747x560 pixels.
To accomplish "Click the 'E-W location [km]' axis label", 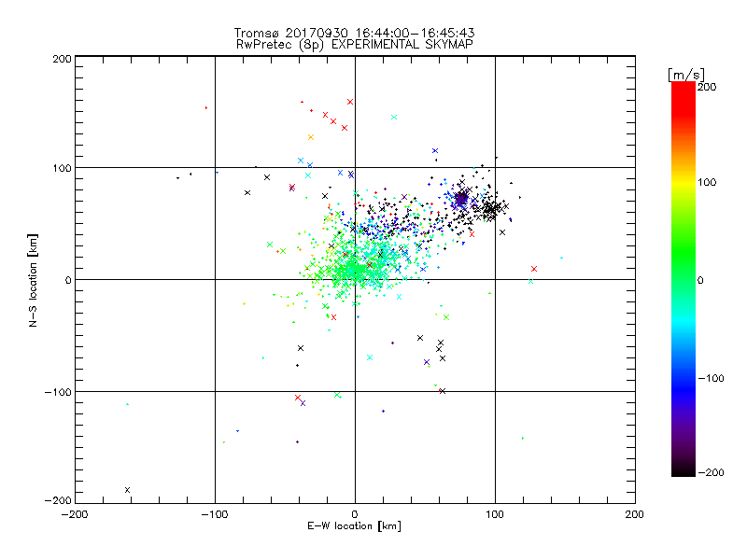I will coord(354,526).
